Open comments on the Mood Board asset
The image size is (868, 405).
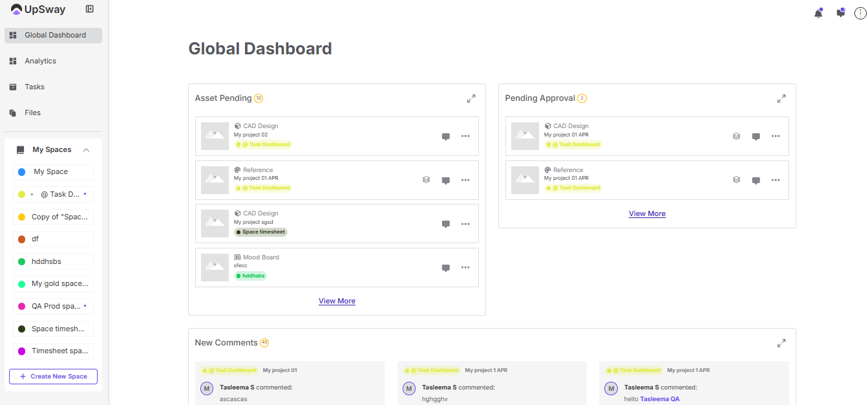[x=445, y=268]
